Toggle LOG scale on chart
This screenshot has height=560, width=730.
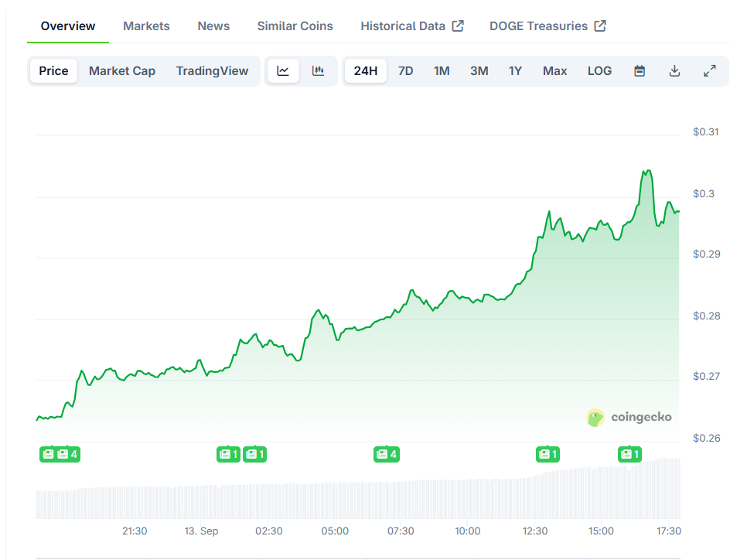[599, 70]
